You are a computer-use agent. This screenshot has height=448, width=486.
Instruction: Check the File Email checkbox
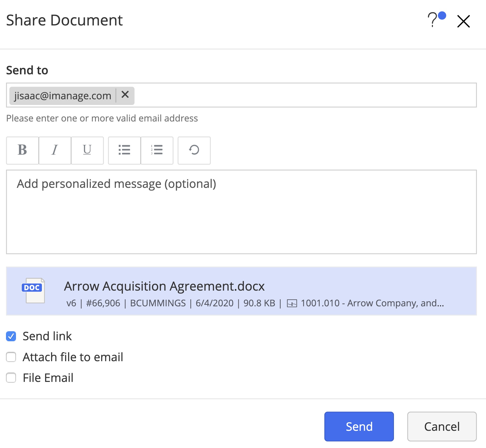click(11, 378)
